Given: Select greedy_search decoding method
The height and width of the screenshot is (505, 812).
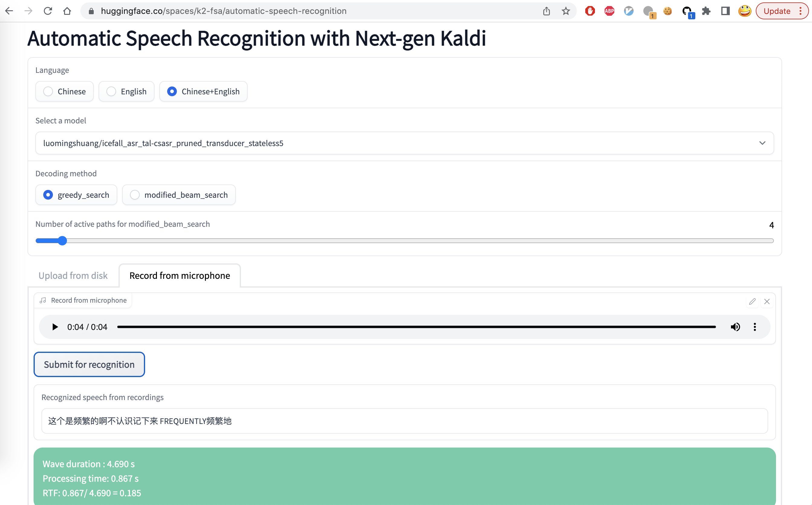Looking at the screenshot, I should (48, 195).
